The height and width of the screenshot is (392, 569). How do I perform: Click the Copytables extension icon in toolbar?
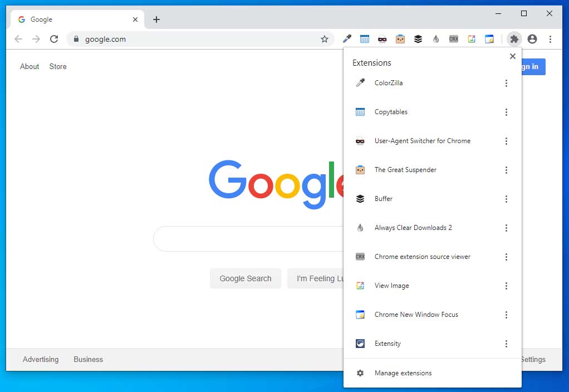pos(365,39)
